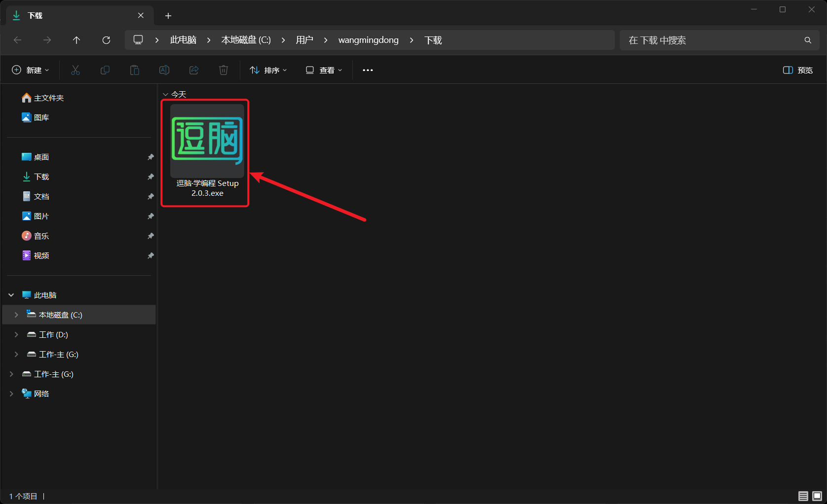Collapse the 此电脑 tree node
This screenshot has width=827, height=504.
pos(11,295)
